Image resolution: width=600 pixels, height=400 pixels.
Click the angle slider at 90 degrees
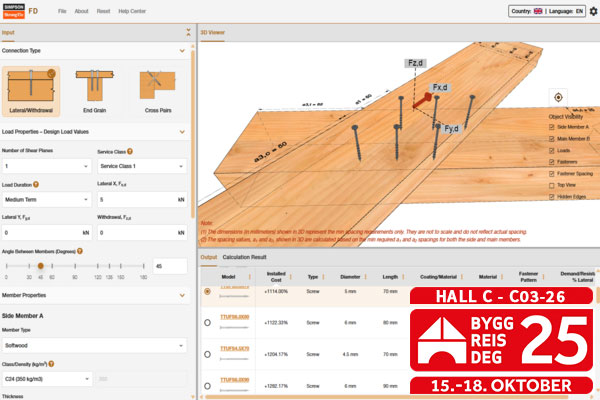[77, 266]
